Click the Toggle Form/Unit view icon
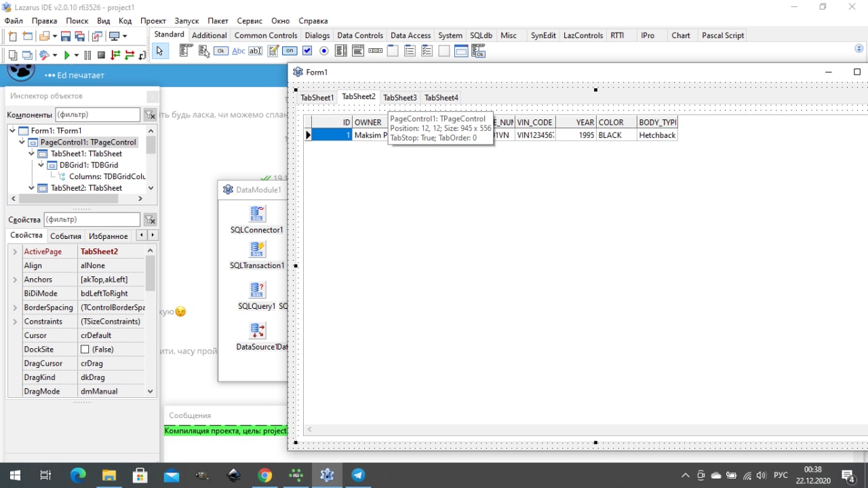 (x=97, y=37)
